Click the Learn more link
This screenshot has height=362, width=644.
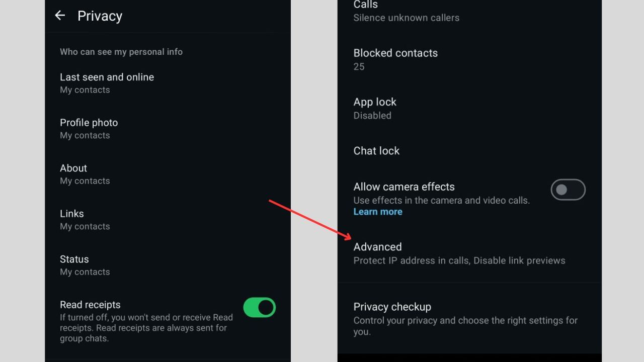pyautogui.click(x=378, y=212)
